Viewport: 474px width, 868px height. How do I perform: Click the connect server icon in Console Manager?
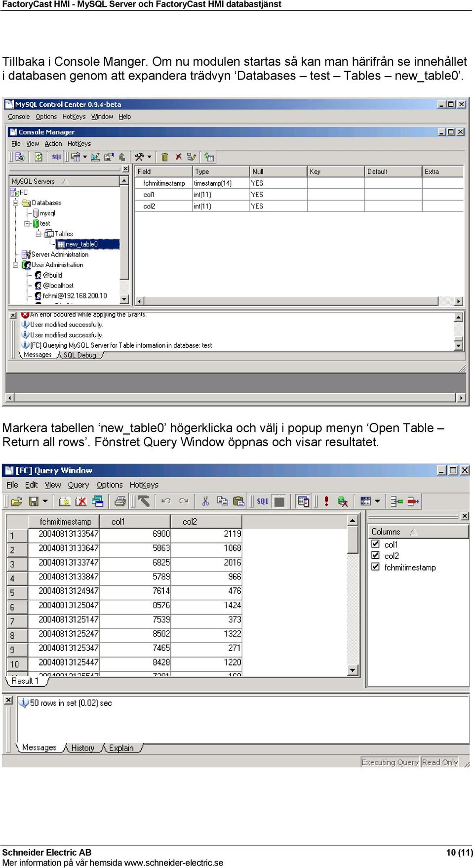[20, 157]
